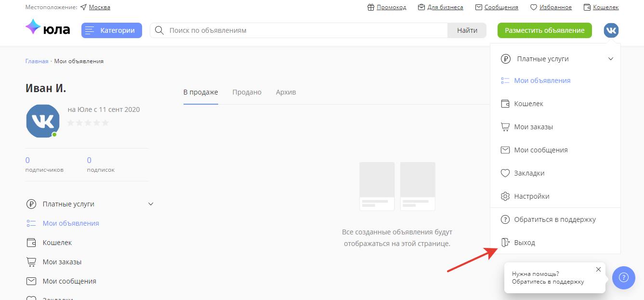Switch to the Архив tab
Screen dimensions: 644x300
coord(286,92)
